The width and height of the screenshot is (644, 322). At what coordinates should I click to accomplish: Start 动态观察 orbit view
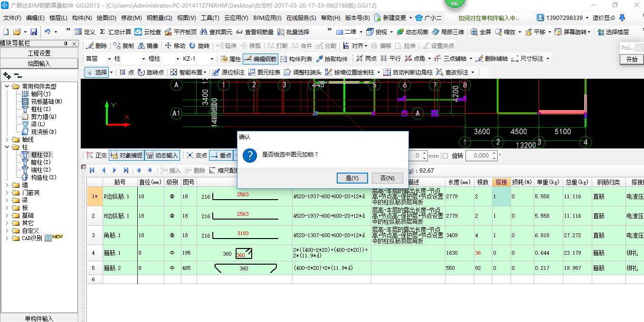412,32
